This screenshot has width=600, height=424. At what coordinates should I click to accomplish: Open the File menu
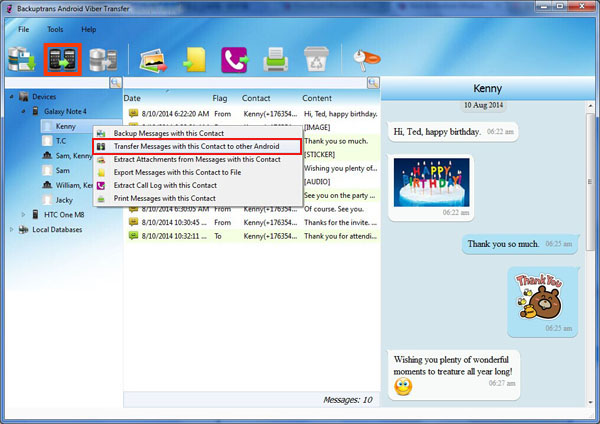(x=23, y=29)
